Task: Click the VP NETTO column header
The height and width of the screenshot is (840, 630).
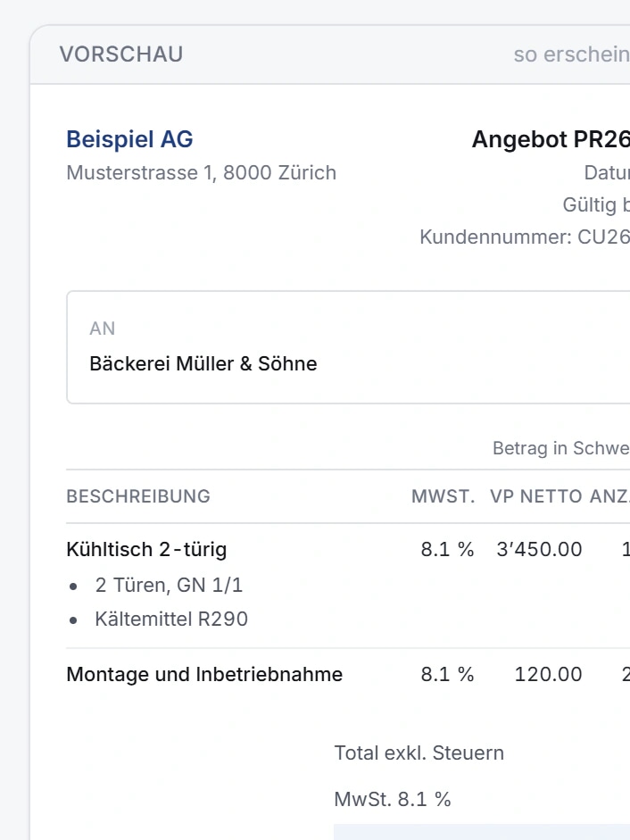Action: [536, 496]
